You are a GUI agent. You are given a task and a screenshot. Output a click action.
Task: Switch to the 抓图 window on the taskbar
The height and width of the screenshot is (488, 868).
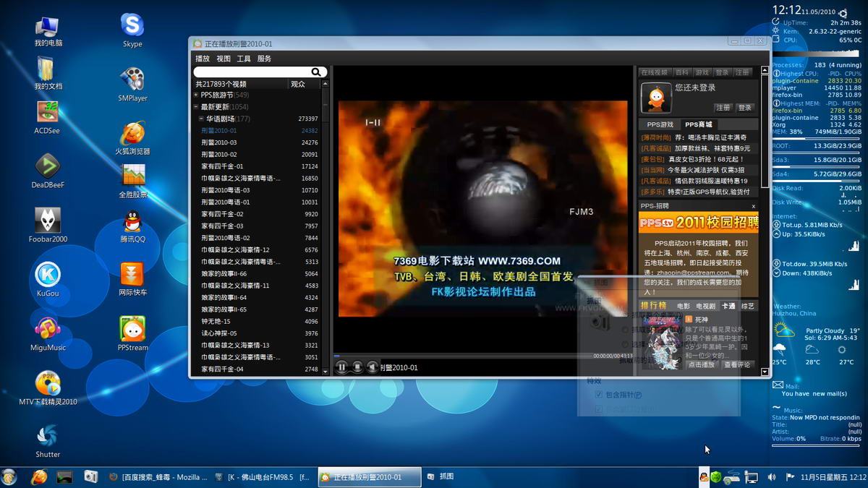point(442,477)
